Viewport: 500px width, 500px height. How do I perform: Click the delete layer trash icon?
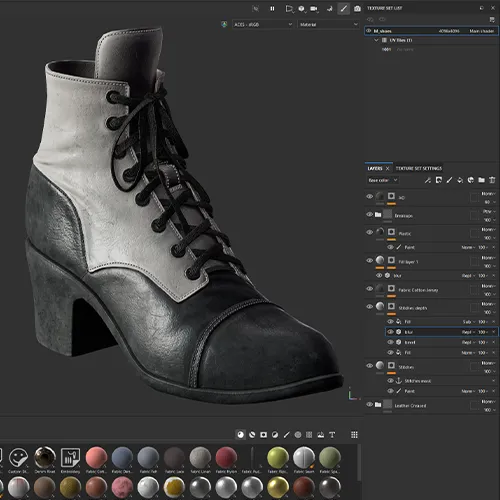click(x=492, y=180)
